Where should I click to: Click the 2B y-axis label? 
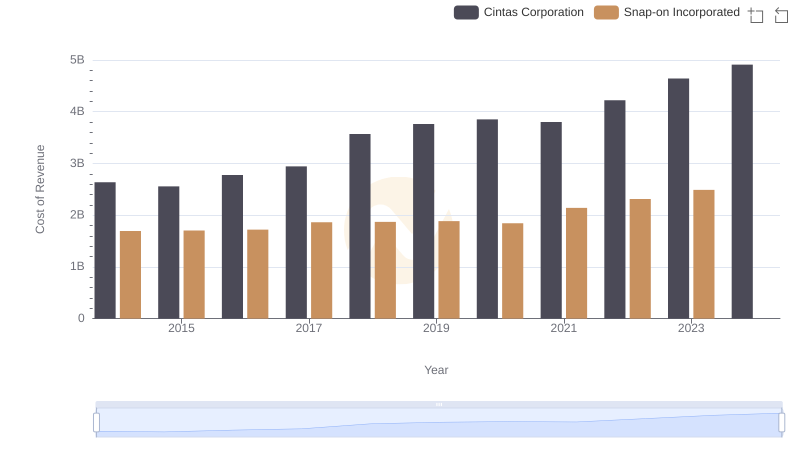(77, 215)
